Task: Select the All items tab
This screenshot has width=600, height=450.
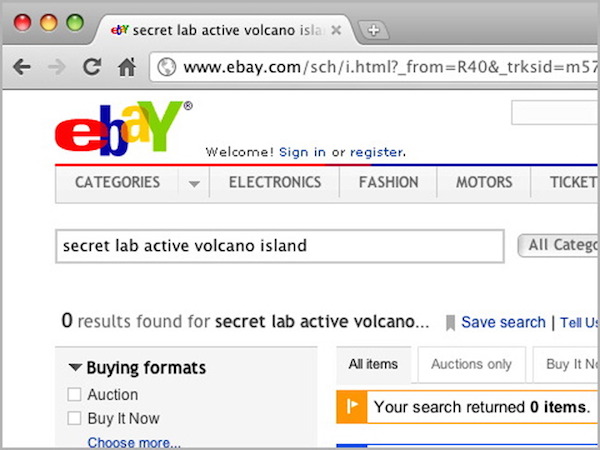Action: [x=373, y=364]
